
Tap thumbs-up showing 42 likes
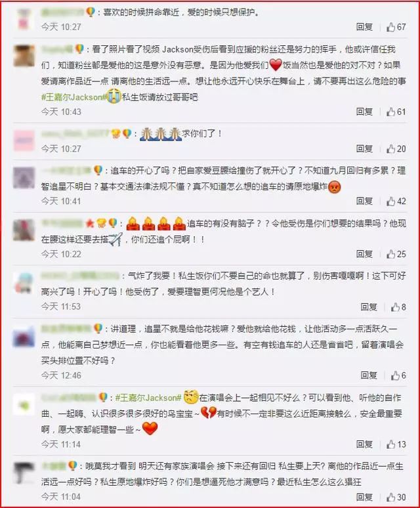point(396,201)
